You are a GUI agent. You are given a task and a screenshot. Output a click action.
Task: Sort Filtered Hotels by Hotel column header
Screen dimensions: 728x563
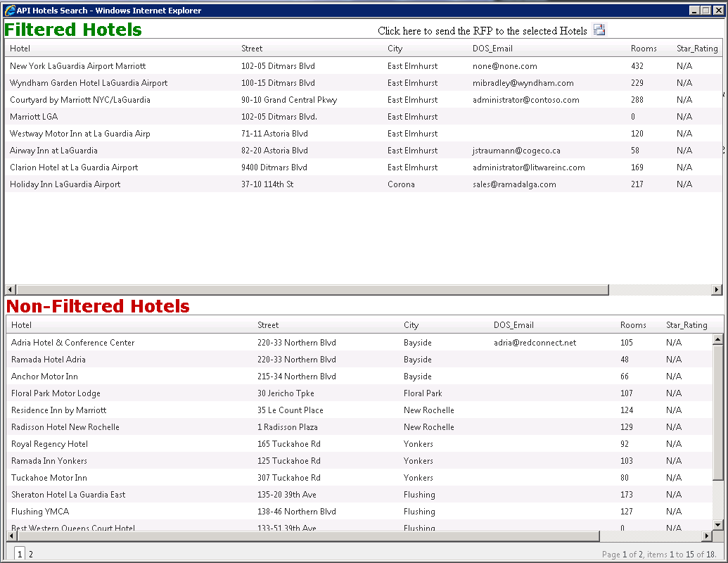pyautogui.click(x=20, y=49)
